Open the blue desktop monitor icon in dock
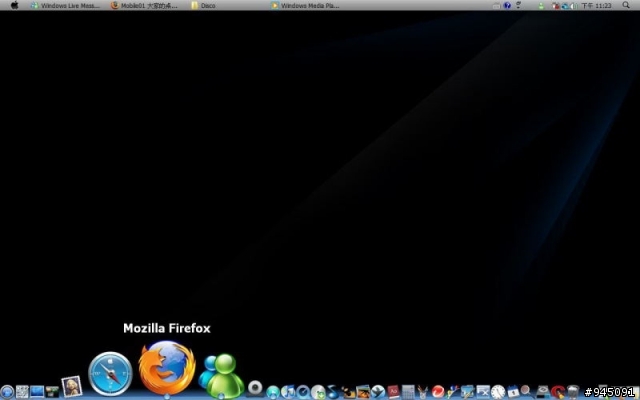Viewport: 640px width, 400px height. pyautogui.click(x=37, y=392)
